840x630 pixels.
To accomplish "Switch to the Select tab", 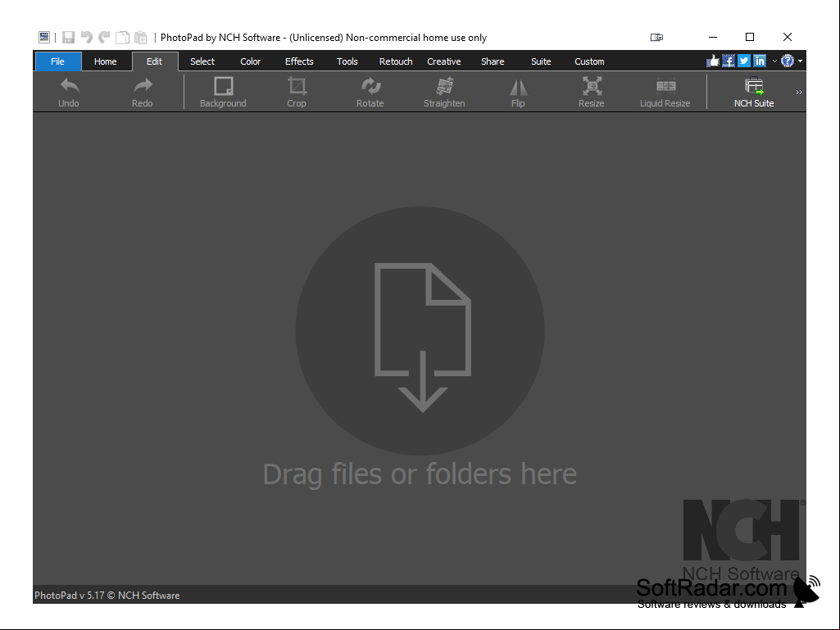I will point(202,61).
